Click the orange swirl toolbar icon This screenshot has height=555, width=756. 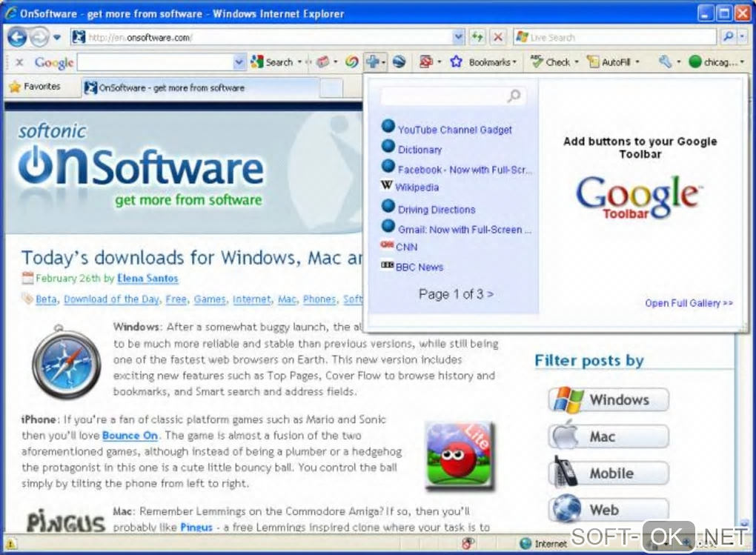(x=352, y=62)
